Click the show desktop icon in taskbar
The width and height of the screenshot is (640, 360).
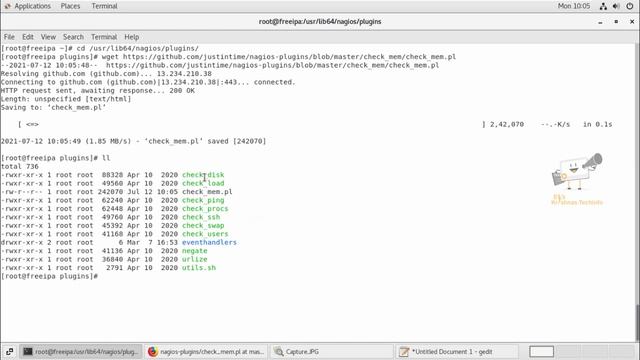[9, 351]
